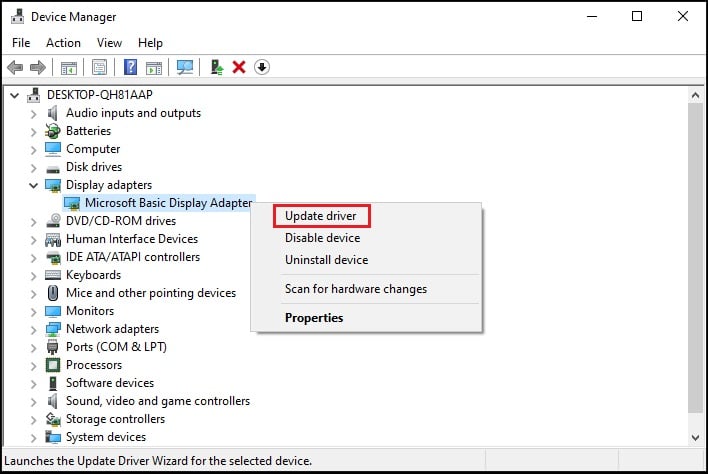
Task: Click the down-arrow Disable device toolbar icon
Action: point(262,67)
